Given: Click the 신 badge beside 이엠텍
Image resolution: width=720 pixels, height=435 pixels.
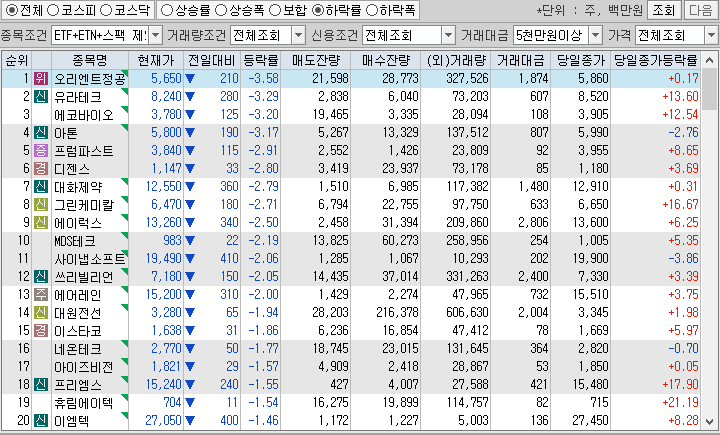Looking at the screenshot, I should pos(41,421).
